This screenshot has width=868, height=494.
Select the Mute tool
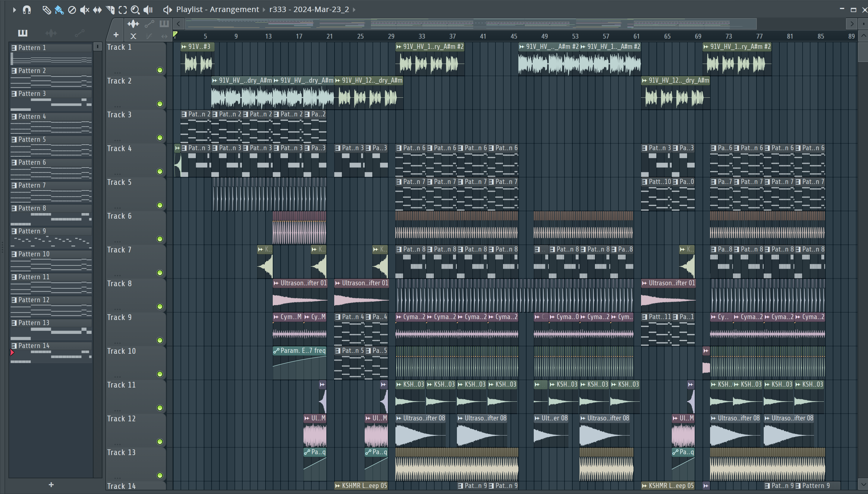click(x=84, y=10)
